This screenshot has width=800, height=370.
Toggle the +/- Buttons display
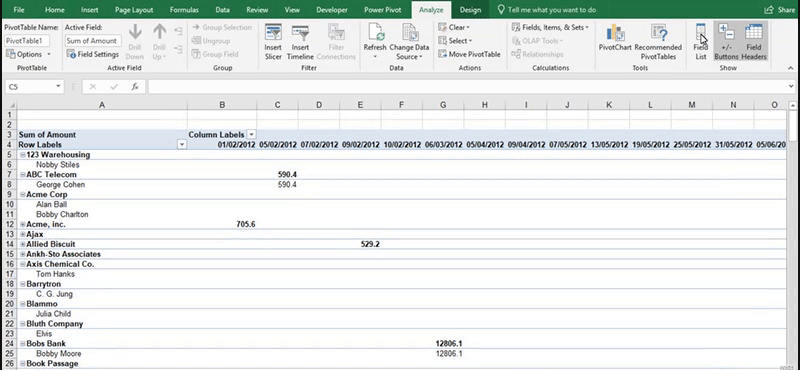click(726, 42)
